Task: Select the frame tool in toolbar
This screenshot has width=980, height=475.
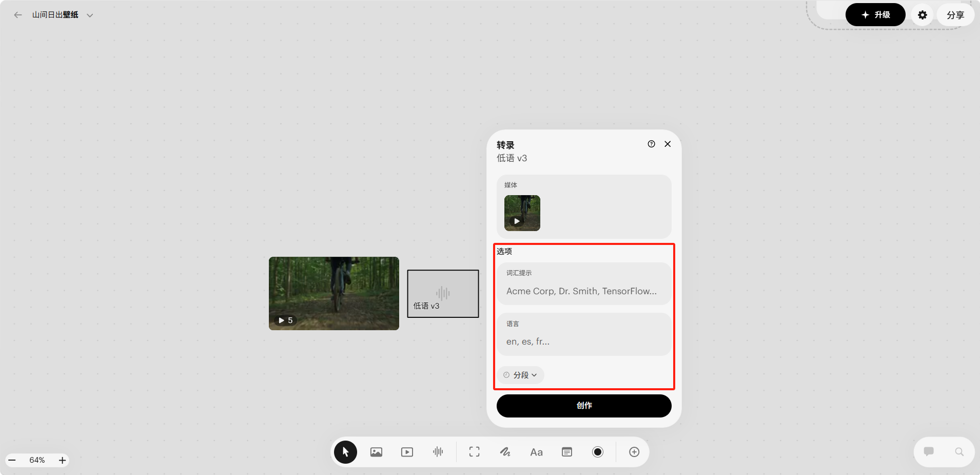Action: pos(475,452)
